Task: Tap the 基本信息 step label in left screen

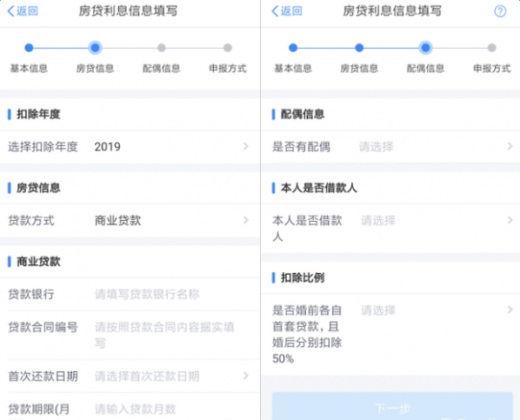Action: pos(29,69)
